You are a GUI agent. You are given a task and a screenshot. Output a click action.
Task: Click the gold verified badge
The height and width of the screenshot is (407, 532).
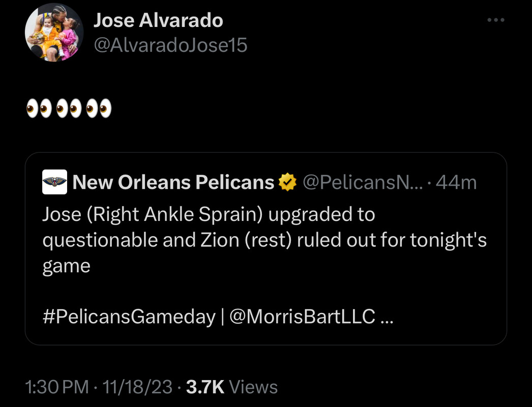(x=287, y=182)
